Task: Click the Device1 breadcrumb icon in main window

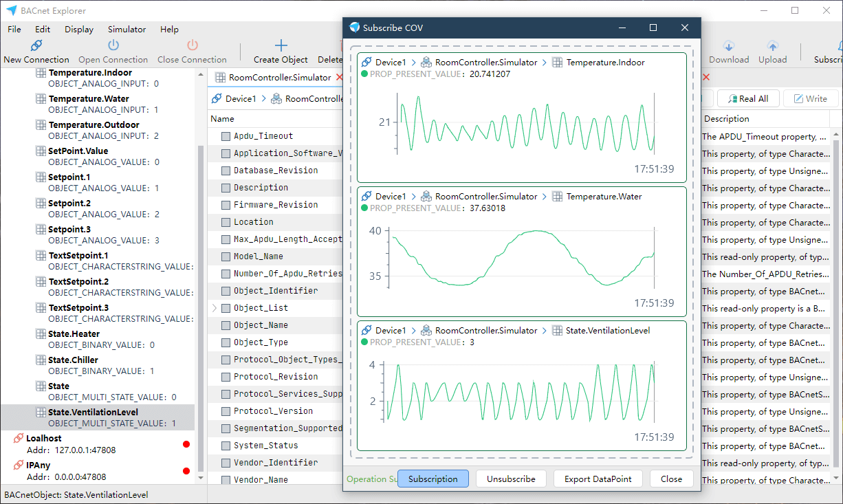Action: [217, 99]
